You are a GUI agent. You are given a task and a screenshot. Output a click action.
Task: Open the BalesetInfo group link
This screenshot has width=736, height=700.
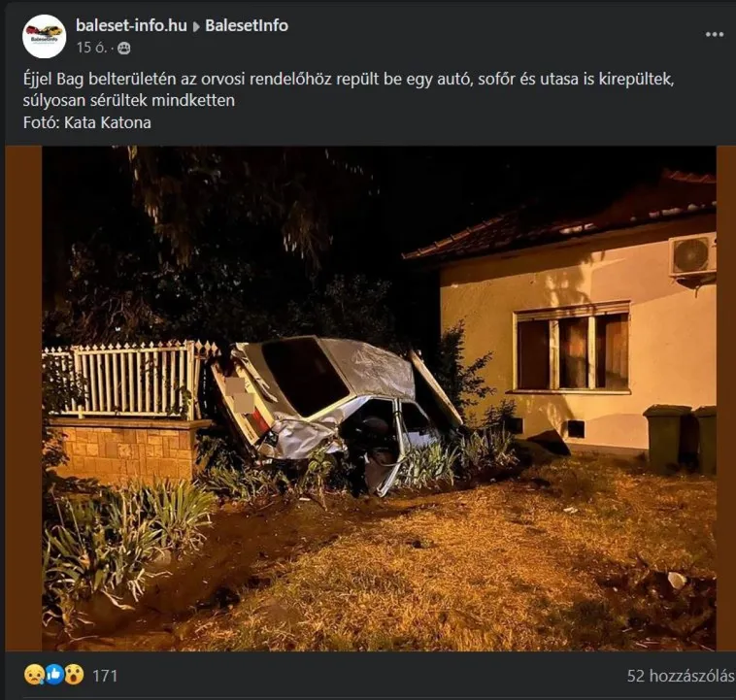pyautogui.click(x=247, y=25)
